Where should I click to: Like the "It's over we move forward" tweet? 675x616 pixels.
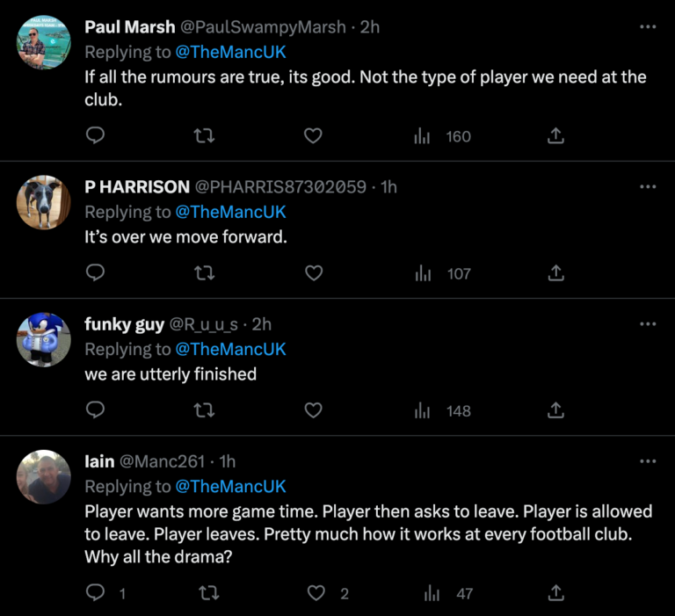pos(313,273)
